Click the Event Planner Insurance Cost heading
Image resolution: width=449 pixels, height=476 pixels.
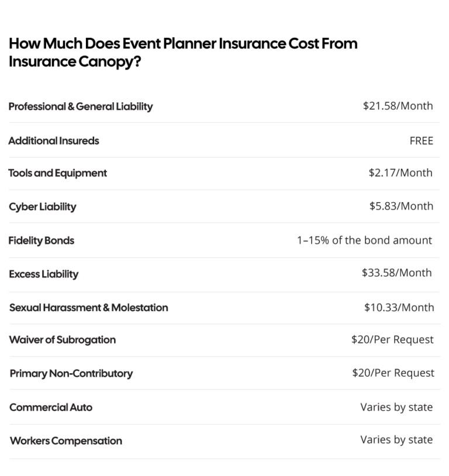(182, 52)
